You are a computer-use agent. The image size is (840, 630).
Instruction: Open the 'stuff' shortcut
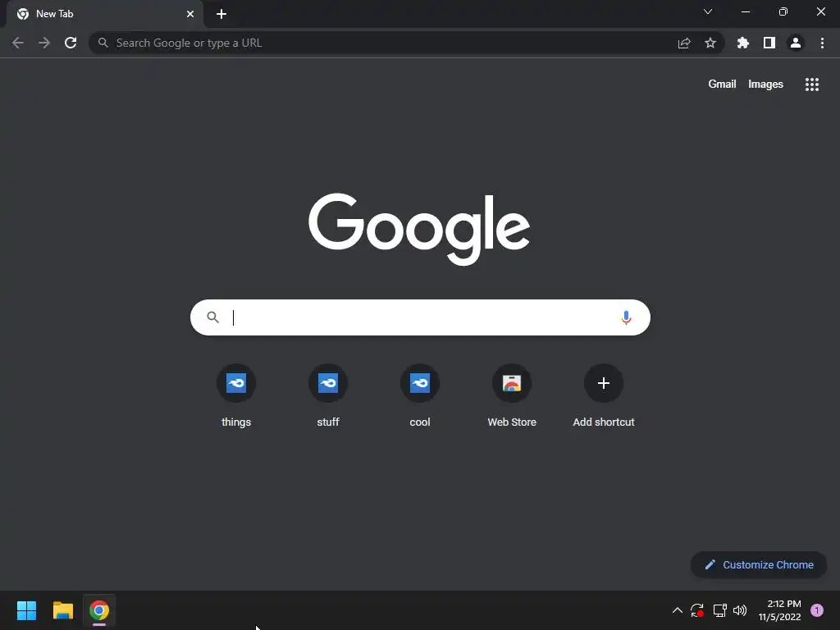tap(328, 395)
